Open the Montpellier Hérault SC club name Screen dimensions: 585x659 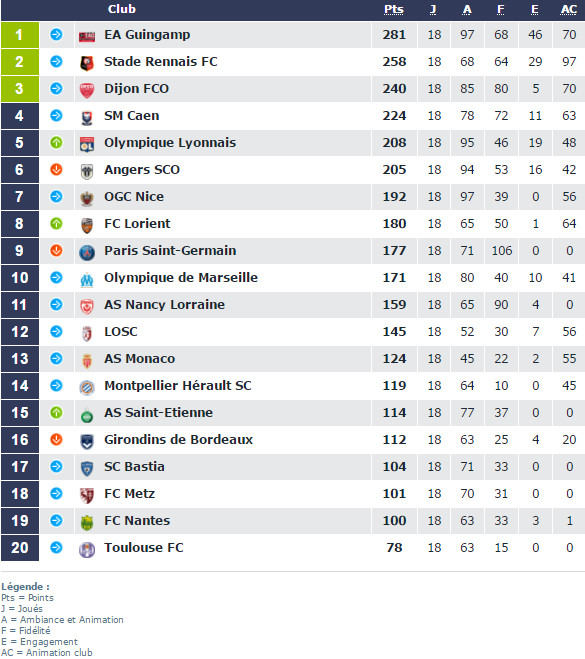coord(177,385)
